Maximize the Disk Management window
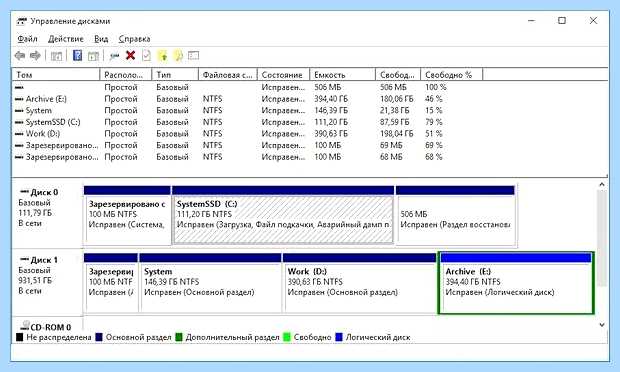 coord(561,21)
